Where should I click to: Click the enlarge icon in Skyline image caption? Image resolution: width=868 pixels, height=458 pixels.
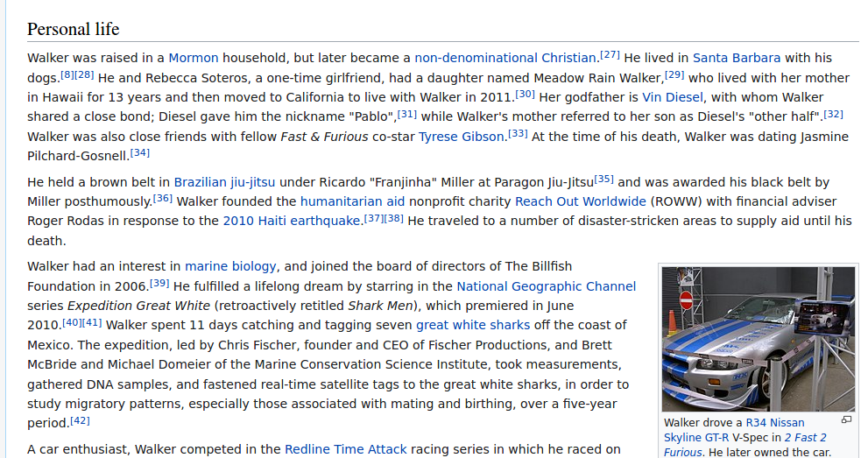(846, 419)
